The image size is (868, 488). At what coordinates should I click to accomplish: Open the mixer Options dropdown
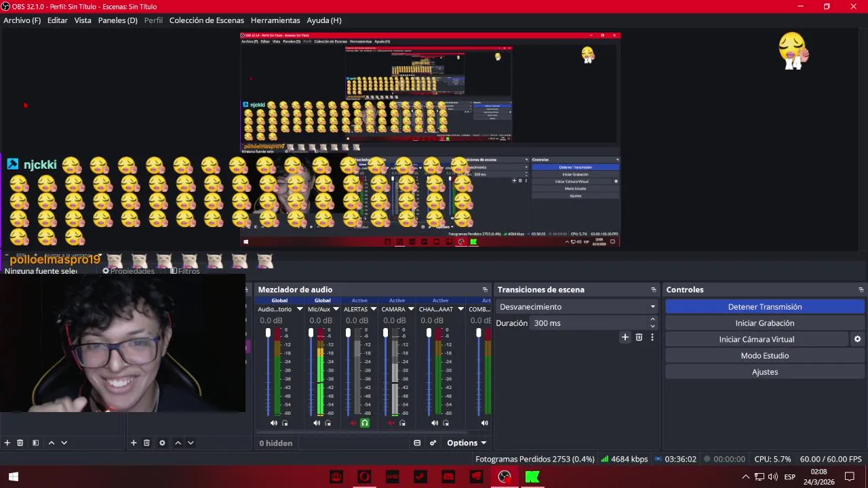click(467, 443)
